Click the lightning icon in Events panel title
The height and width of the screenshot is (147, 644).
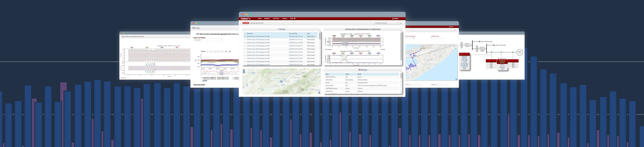(x=279, y=29)
